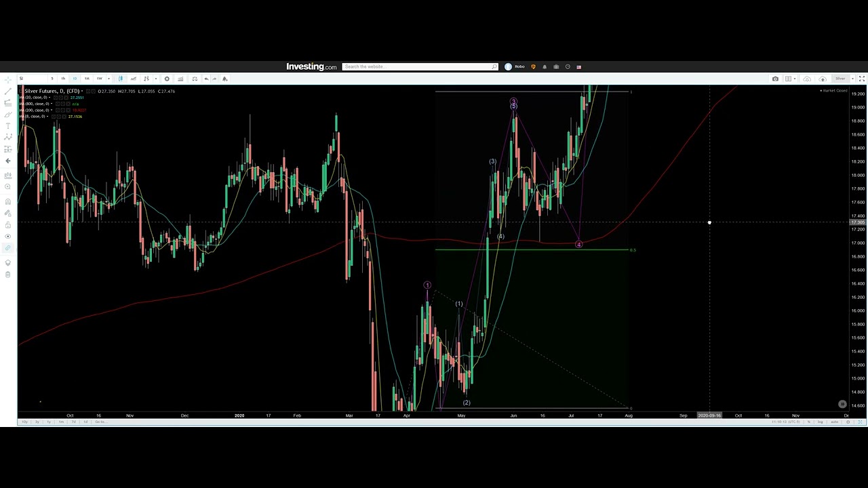Undo the last chart action
The image size is (868, 488).
tap(206, 79)
